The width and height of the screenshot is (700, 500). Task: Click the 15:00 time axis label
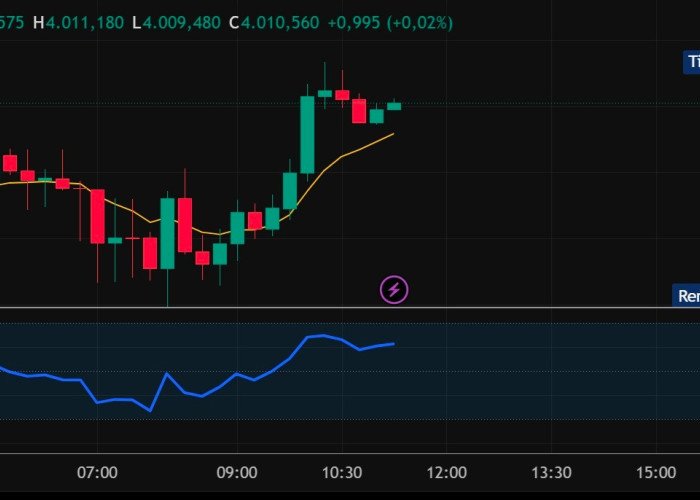click(656, 472)
